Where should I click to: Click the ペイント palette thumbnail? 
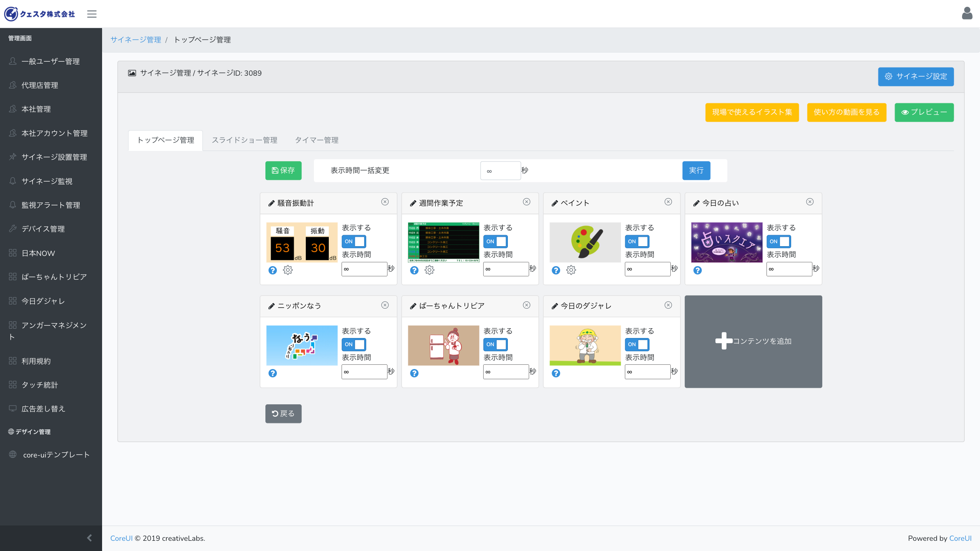[x=585, y=242]
